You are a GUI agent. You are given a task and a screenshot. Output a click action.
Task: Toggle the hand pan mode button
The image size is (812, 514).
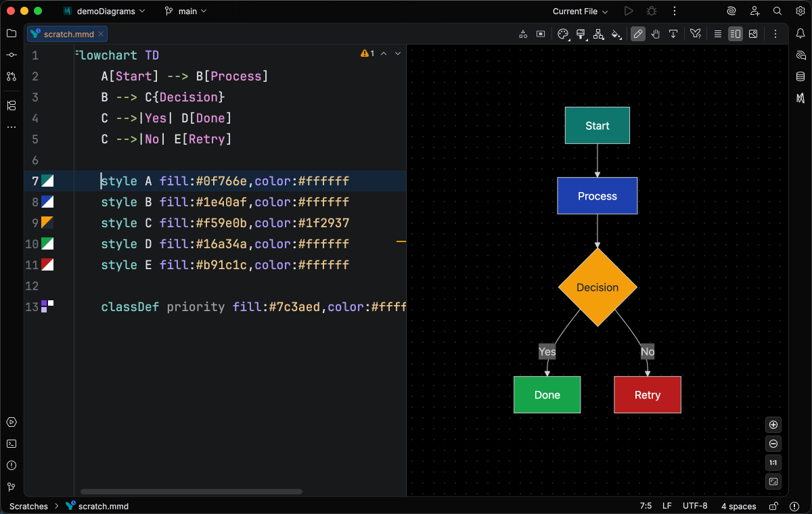[656, 34]
